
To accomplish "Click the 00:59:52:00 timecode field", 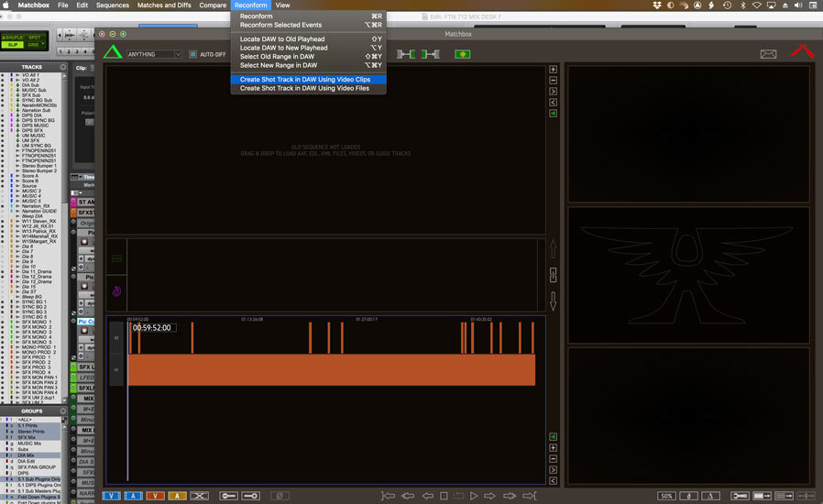I will 152,328.
